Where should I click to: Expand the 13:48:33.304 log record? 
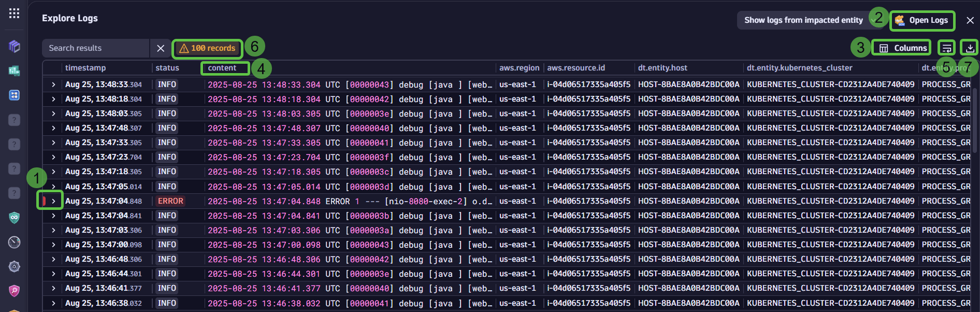click(x=53, y=84)
